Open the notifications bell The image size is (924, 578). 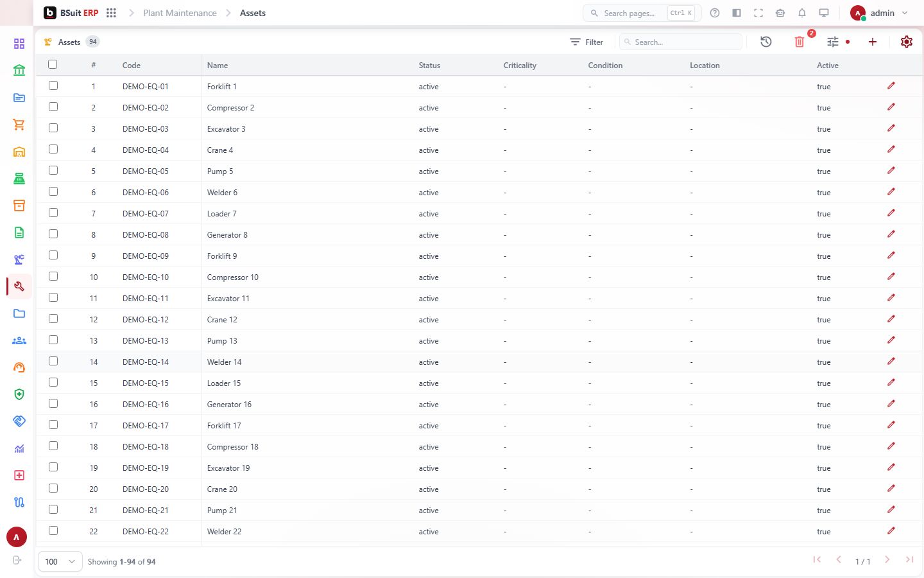pyautogui.click(x=802, y=13)
